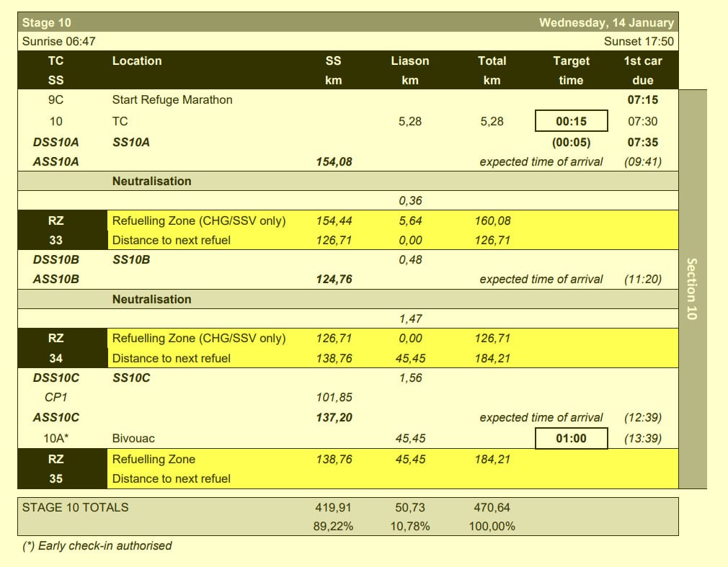
Task: Click the Target time column header
Action: point(571,71)
